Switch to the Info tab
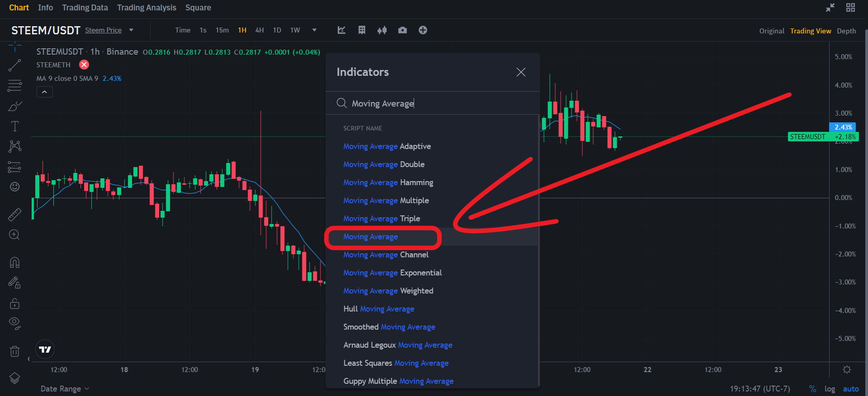The height and width of the screenshot is (396, 868). pos(45,8)
